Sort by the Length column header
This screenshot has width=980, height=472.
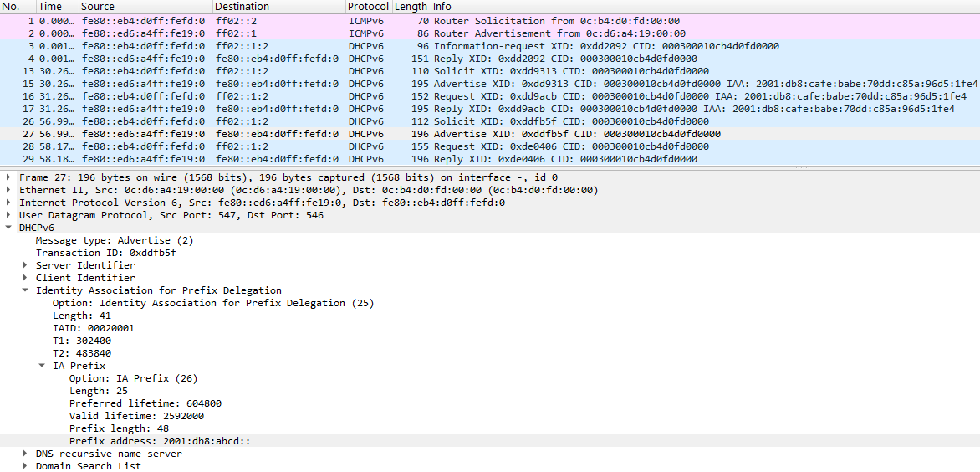tap(411, 6)
